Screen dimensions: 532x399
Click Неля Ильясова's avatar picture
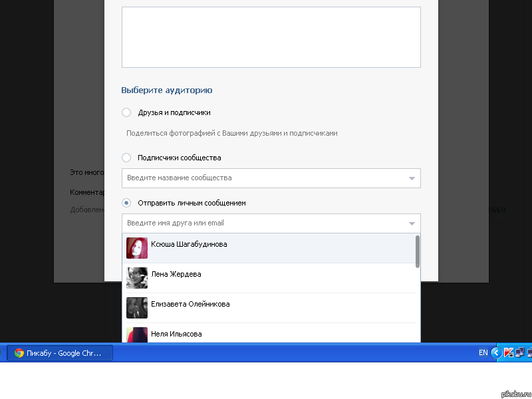point(137,334)
